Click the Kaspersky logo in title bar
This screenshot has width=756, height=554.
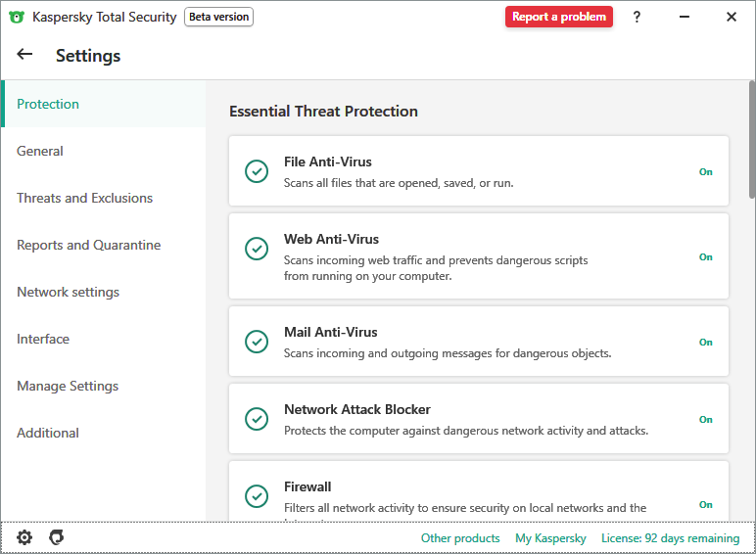[x=17, y=17]
